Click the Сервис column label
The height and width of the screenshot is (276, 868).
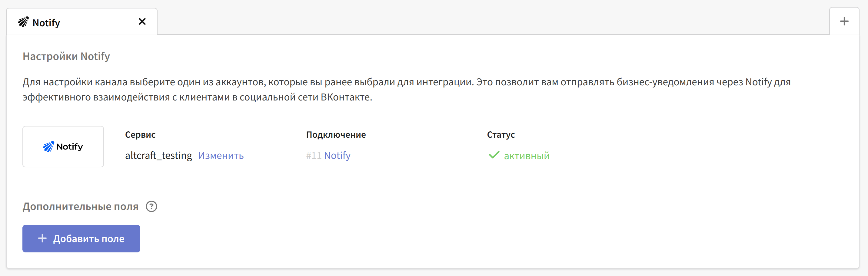(x=140, y=135)
